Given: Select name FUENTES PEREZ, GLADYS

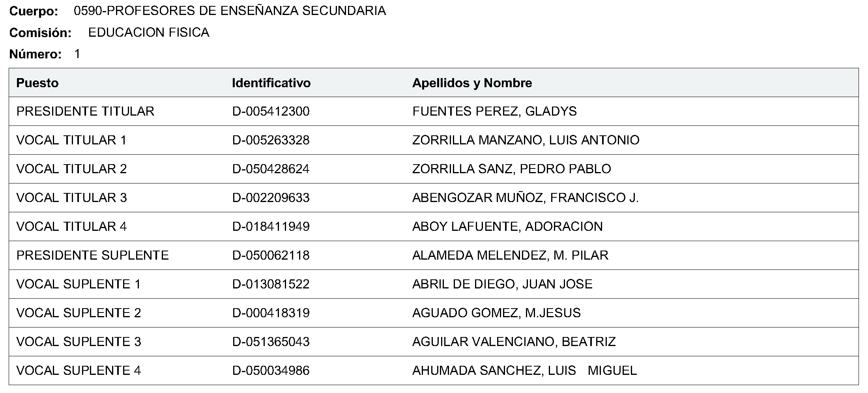Looking at the screenshot, I should tap(494, 111).
